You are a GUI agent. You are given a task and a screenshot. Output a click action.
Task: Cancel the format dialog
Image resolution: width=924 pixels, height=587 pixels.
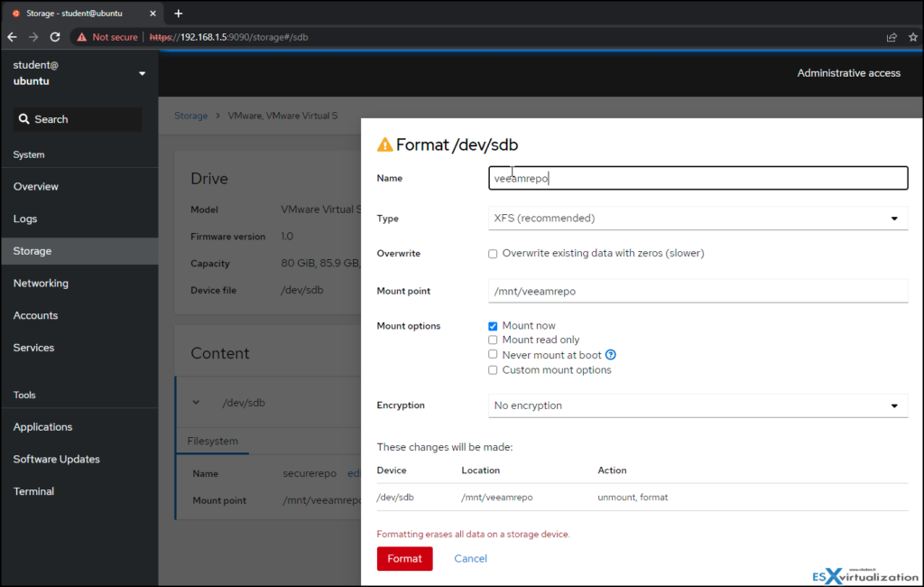pos(470,558)
